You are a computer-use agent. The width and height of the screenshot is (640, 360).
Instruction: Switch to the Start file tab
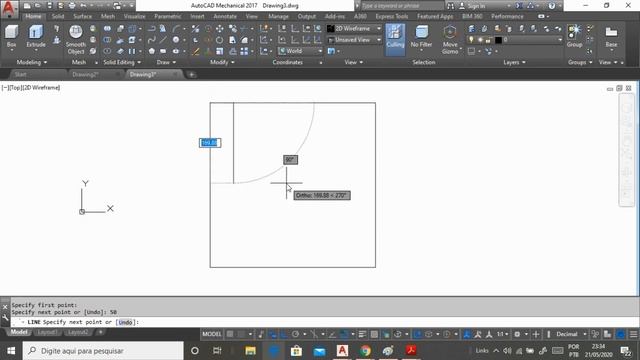20,74
